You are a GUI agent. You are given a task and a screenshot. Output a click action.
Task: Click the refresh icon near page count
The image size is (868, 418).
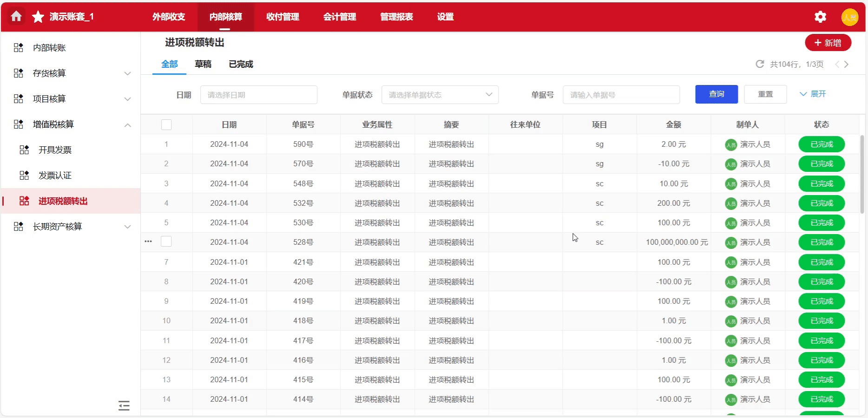pos(760,64)
